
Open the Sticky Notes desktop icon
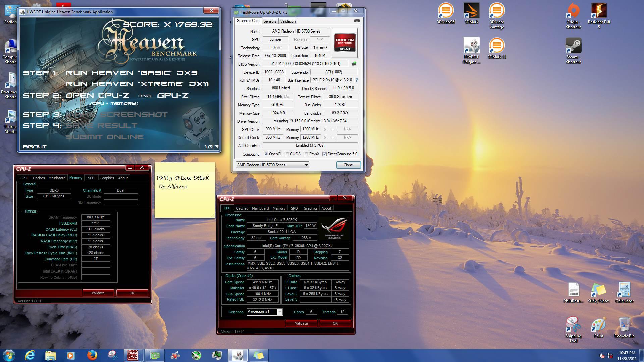599,293
